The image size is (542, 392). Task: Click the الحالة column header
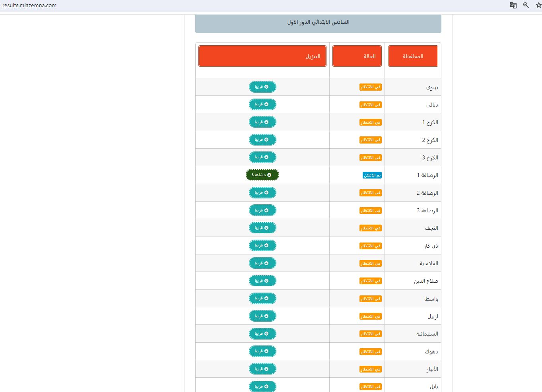pyautogui.click(x=357, y=56)
